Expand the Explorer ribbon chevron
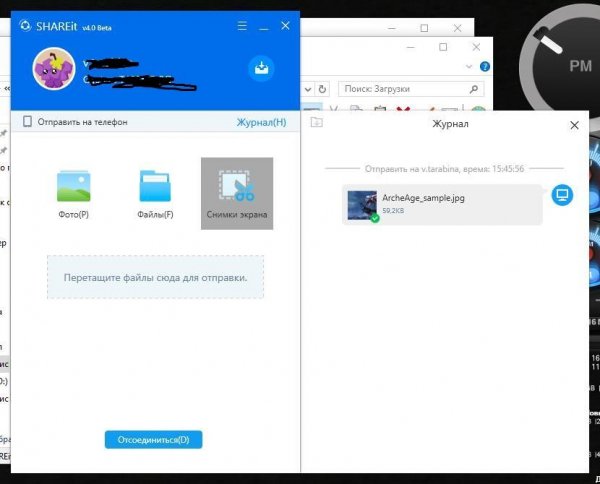Viewport: 600px width, 484px height. [469, 67]
